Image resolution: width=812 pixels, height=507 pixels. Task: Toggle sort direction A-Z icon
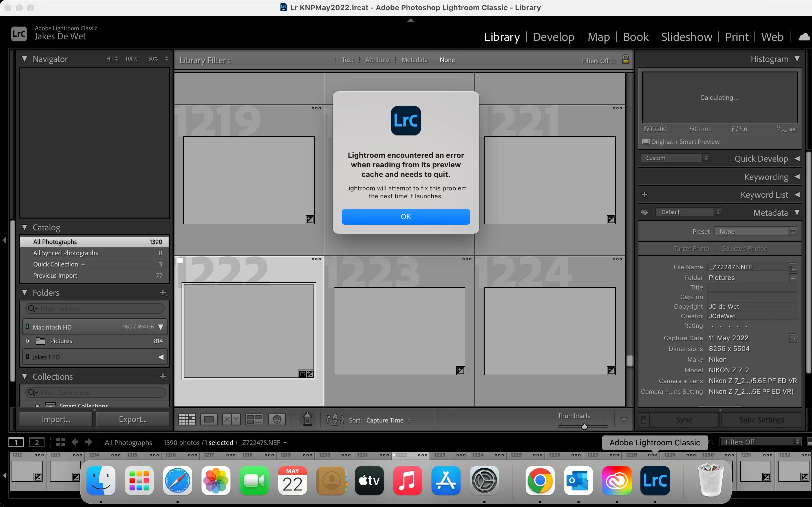(335, 419)
